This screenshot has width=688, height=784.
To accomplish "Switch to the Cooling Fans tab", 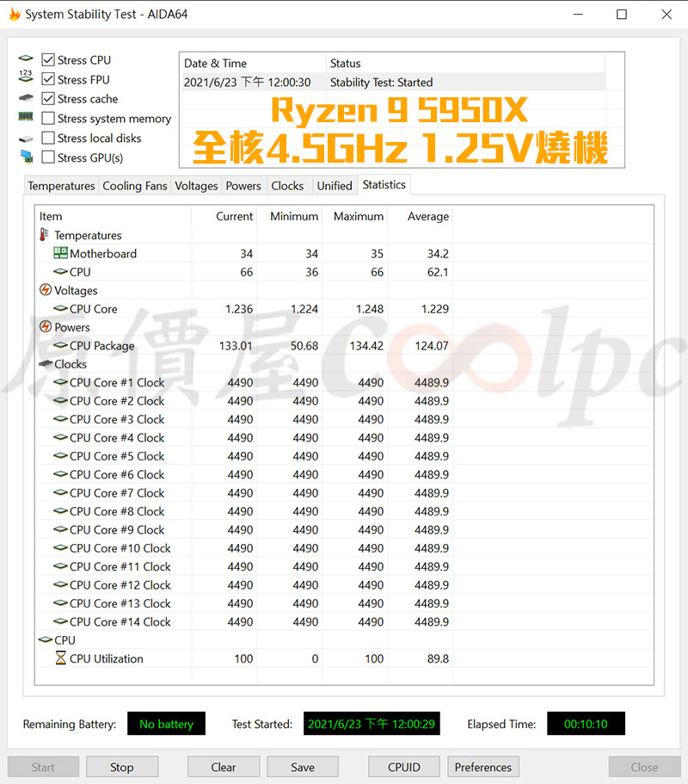I will point(135,186).
